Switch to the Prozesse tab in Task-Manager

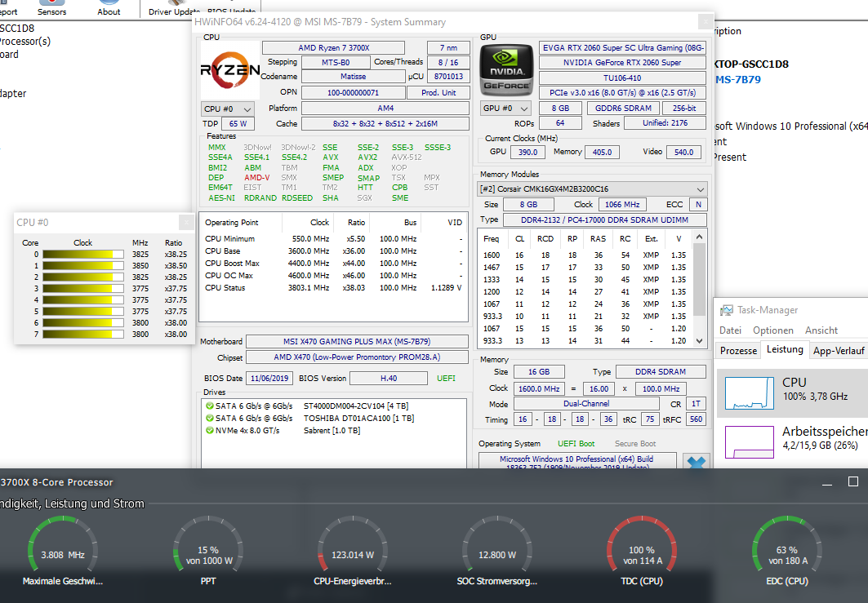[x=737, y=350]
